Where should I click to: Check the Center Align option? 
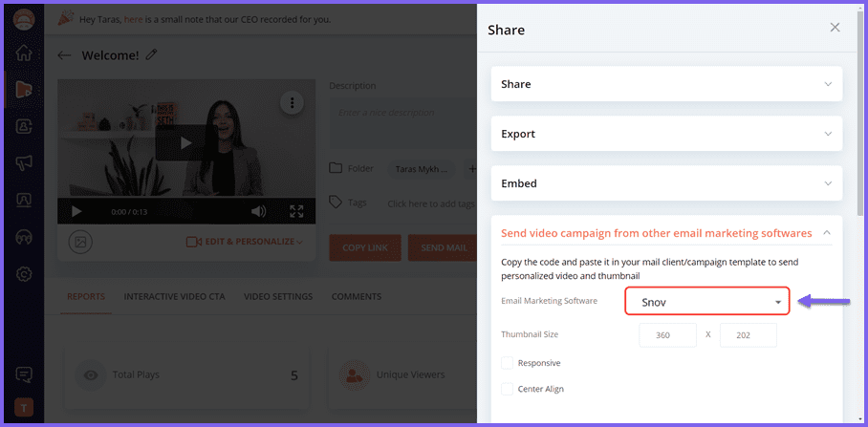508,389
